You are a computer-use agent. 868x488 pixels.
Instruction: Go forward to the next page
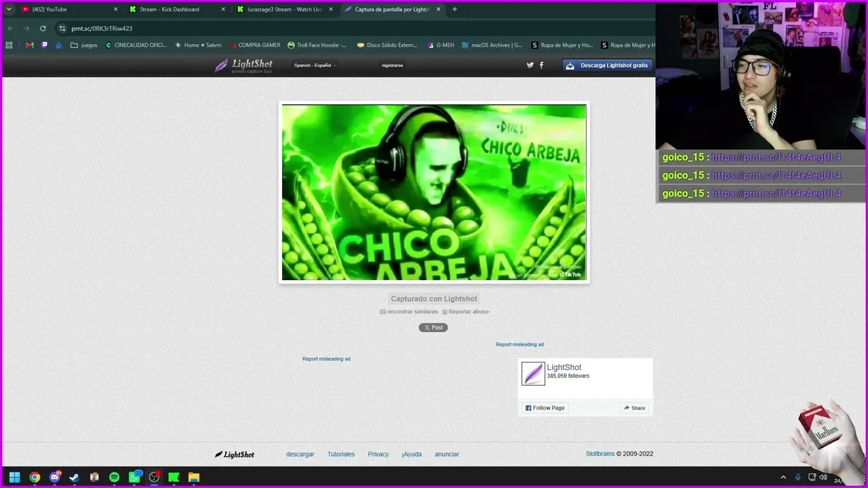click(x=26, y=28)
